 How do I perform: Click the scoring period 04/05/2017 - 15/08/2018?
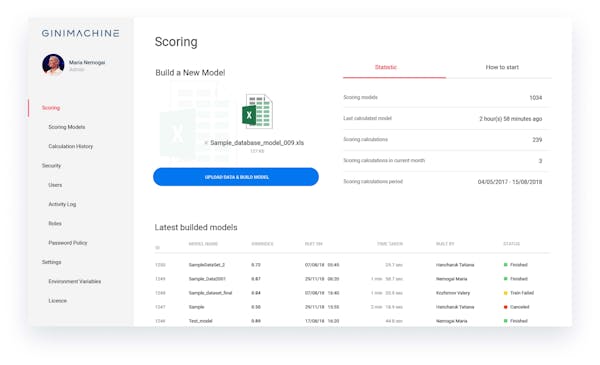(x=510, y=182)
